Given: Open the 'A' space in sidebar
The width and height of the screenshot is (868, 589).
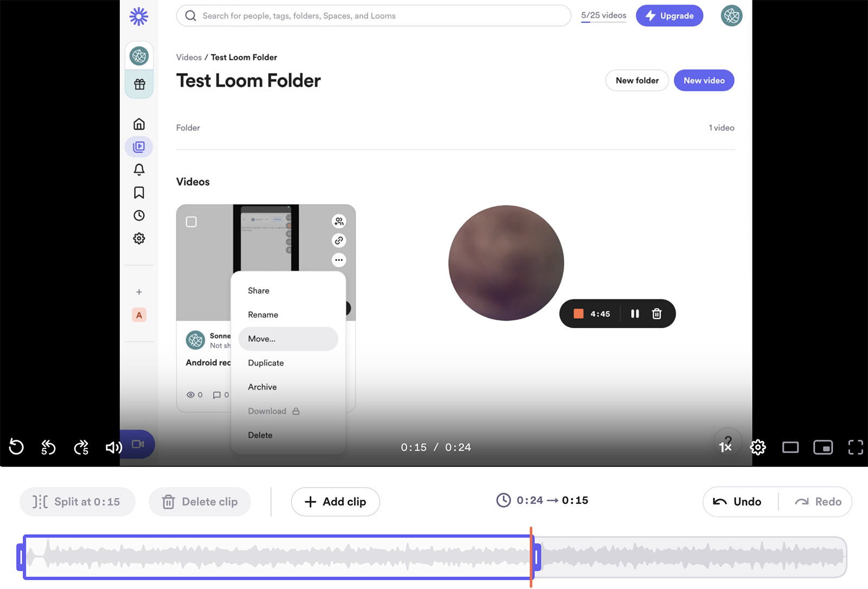Looking at the screenshot, I should pyautogui.click(x=139, y=315).
